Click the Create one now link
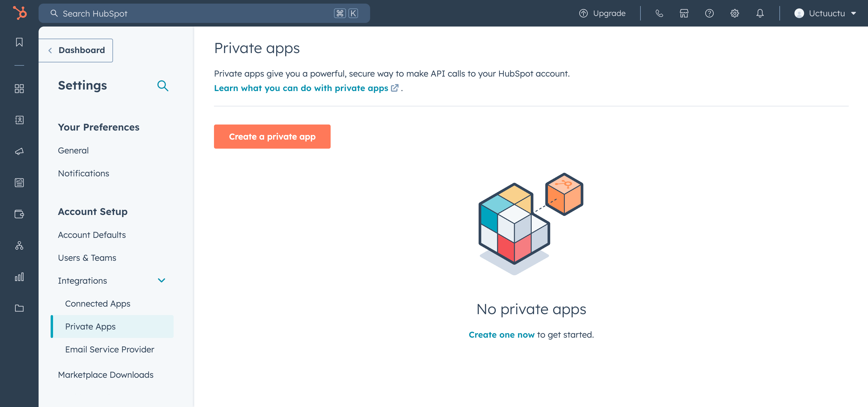This screenshot has width=868, height=407. coord(502,335)
